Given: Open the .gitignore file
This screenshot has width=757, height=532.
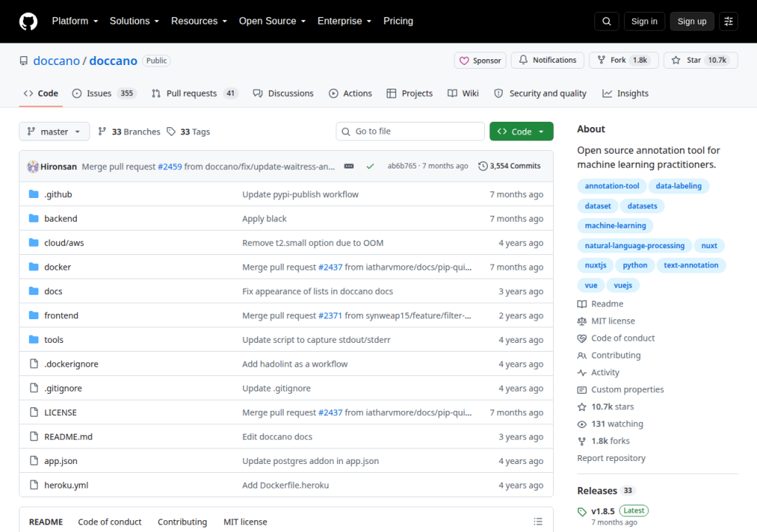Looking at the screenshot, I should (x=63, y=388).
